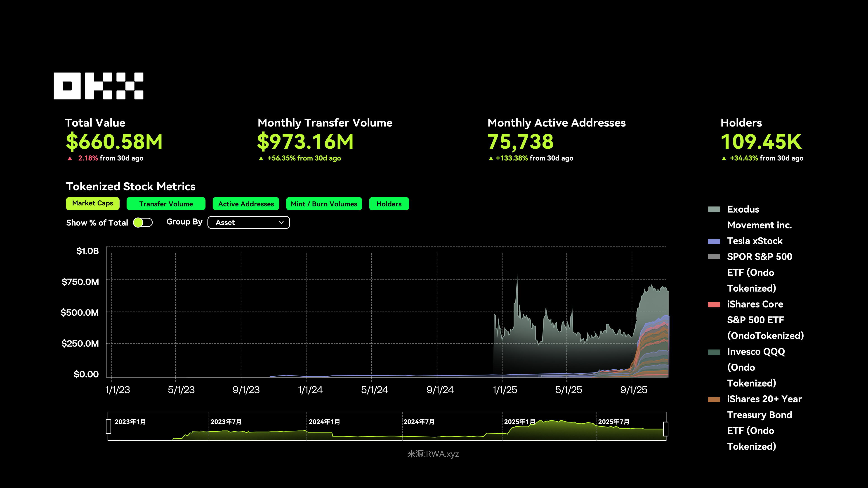
Task: Click the Total Value up-arrow indicator
Action: 70,159
